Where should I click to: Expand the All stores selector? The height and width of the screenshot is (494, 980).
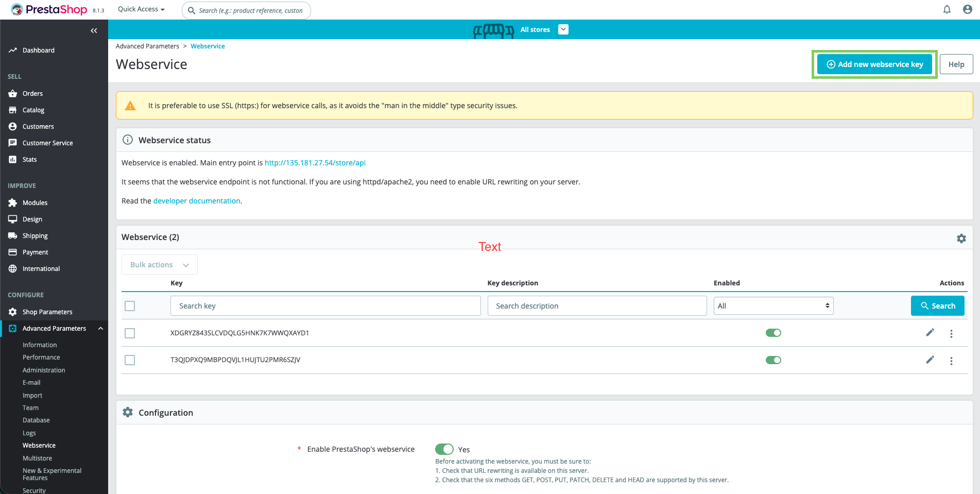pos(563,29)
